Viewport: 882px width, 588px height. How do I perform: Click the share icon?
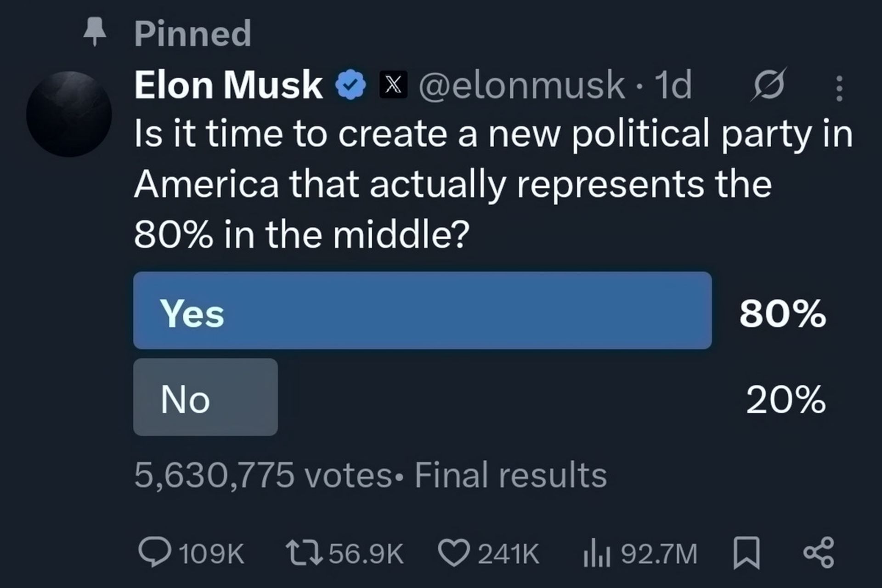pos(819,553)
